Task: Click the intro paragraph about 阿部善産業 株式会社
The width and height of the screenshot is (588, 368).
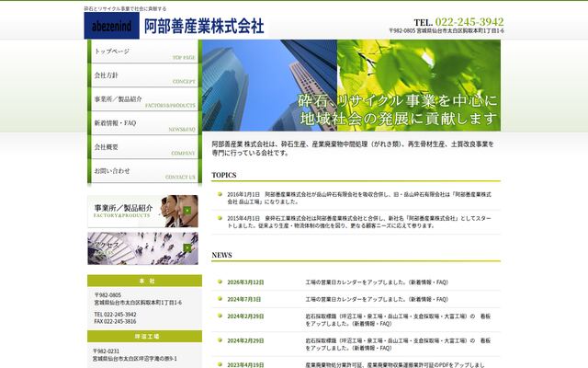Action: (x=353, y=148)
